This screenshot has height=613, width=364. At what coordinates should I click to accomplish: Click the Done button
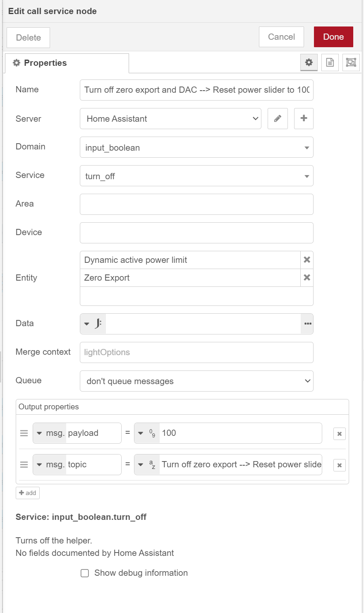point(333,37)
